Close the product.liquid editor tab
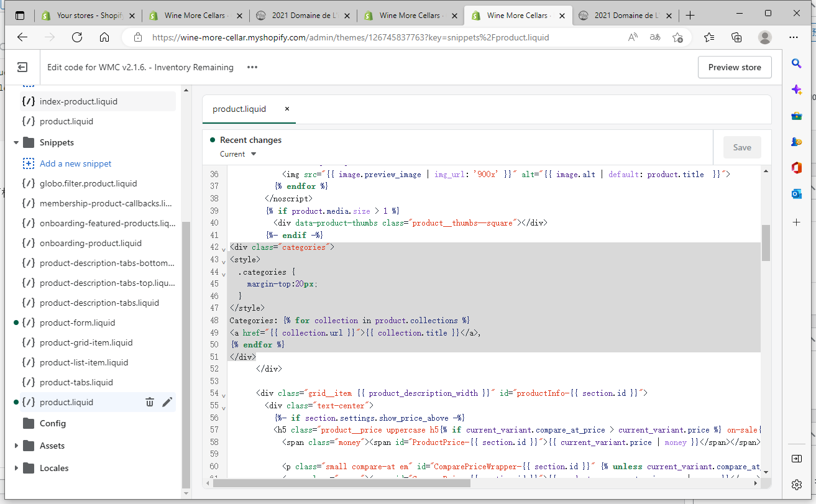 pyautogui.click(x=287, y=109)
